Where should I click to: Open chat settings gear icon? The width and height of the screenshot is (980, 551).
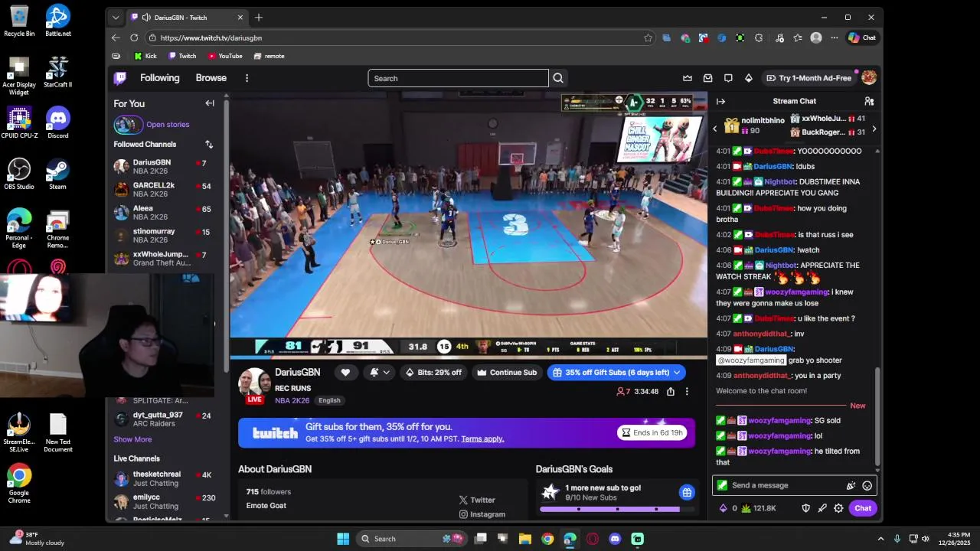pyautogui.click(x=838, y=508)
